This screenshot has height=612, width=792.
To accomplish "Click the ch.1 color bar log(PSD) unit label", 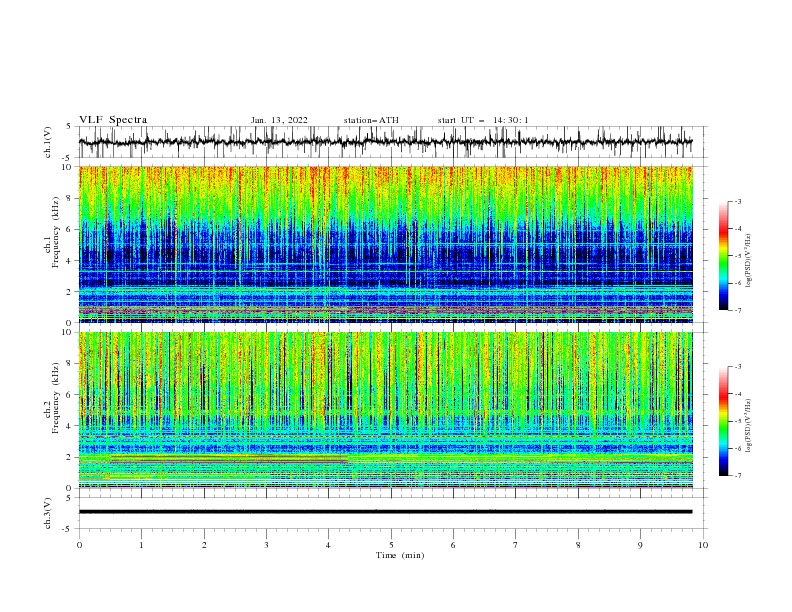I will (748, 261).
